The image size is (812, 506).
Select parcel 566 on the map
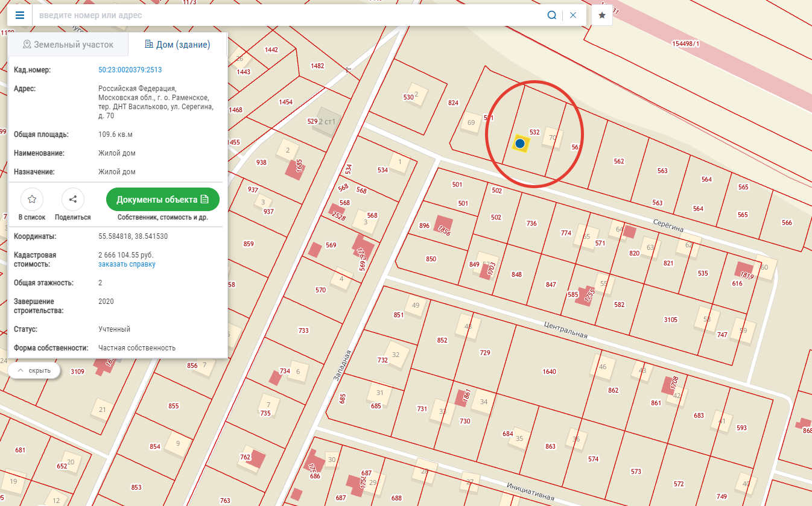point(787,223)
